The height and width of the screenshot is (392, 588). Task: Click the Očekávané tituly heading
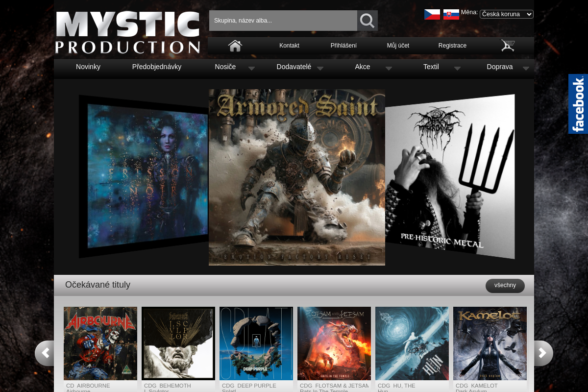tap(98, 285)
